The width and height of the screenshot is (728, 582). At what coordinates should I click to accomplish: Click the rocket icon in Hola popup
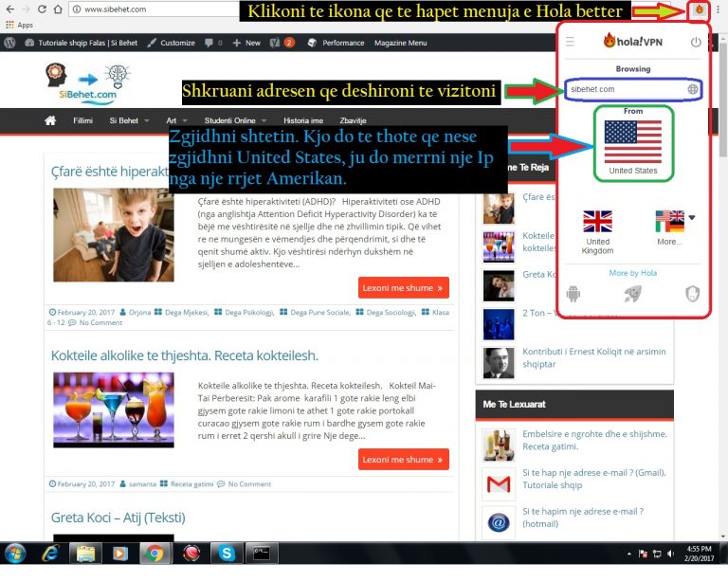632,294
